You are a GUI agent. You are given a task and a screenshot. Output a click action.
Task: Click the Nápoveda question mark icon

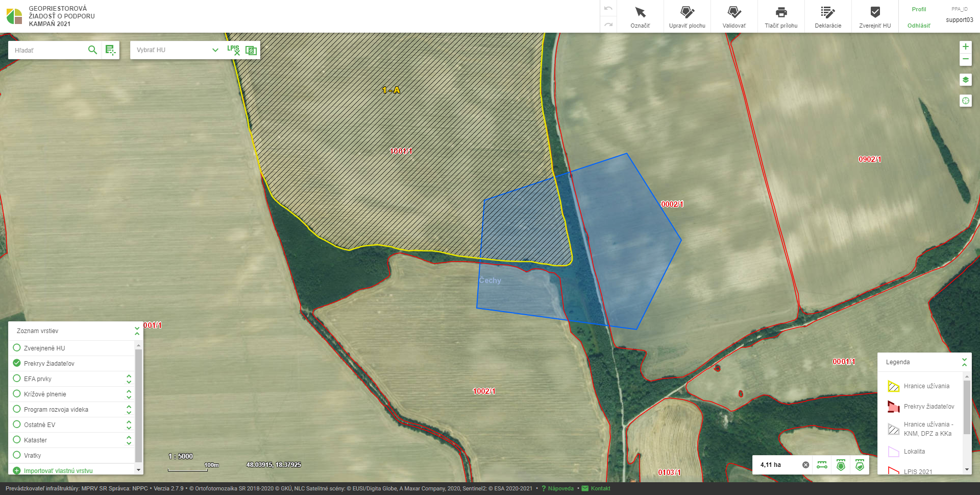(544, 488)
